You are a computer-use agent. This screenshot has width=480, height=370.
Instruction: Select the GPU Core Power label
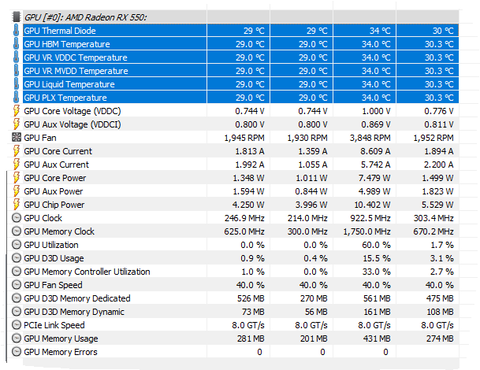coord(55,178)
